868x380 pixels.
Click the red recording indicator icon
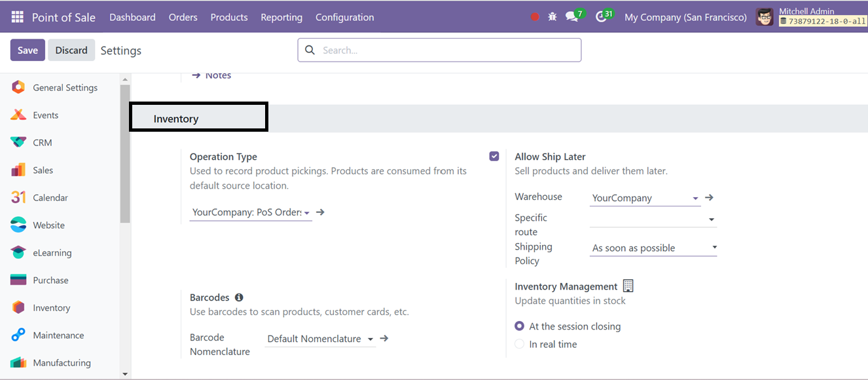pos(535,17)
